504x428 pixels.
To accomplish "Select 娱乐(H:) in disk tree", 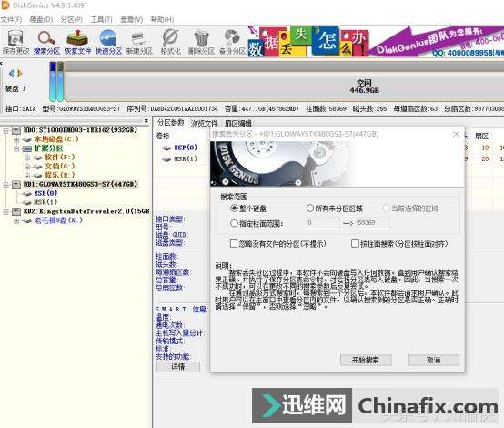I will coord(60,176).
